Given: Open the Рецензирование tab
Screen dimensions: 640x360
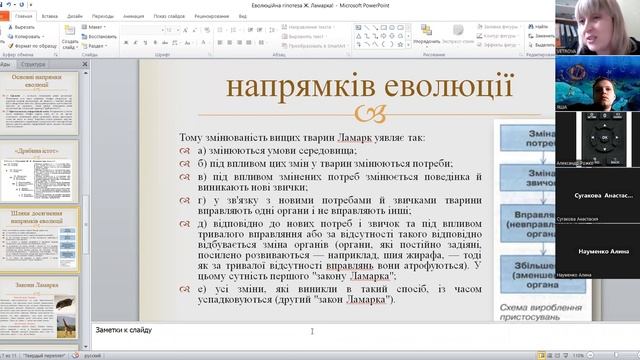Looking at the screenshot, I should click(x=211, y=16).
